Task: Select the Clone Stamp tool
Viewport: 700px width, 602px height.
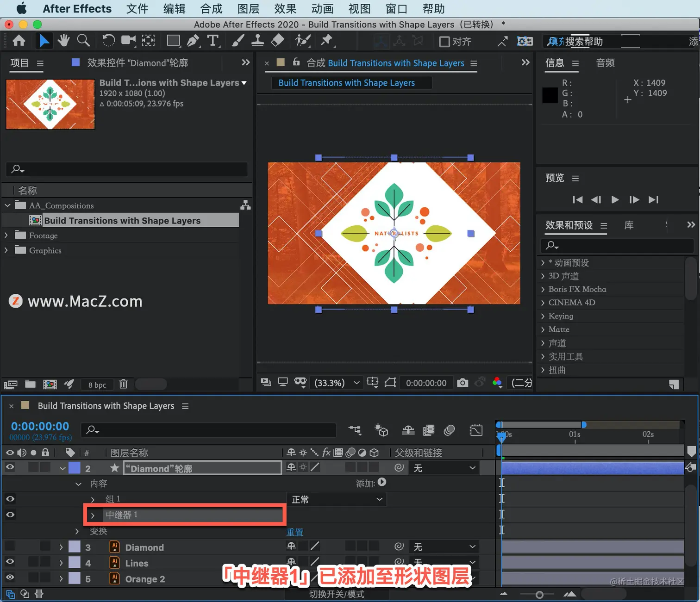Action: (x=257, y=41)
